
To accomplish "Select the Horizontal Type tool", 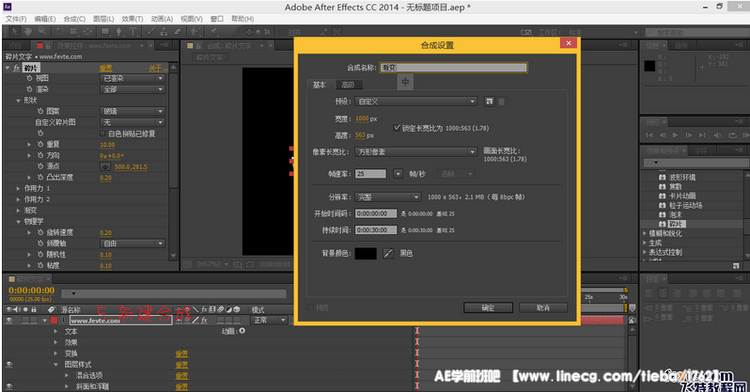I will (x=133, y=32).
